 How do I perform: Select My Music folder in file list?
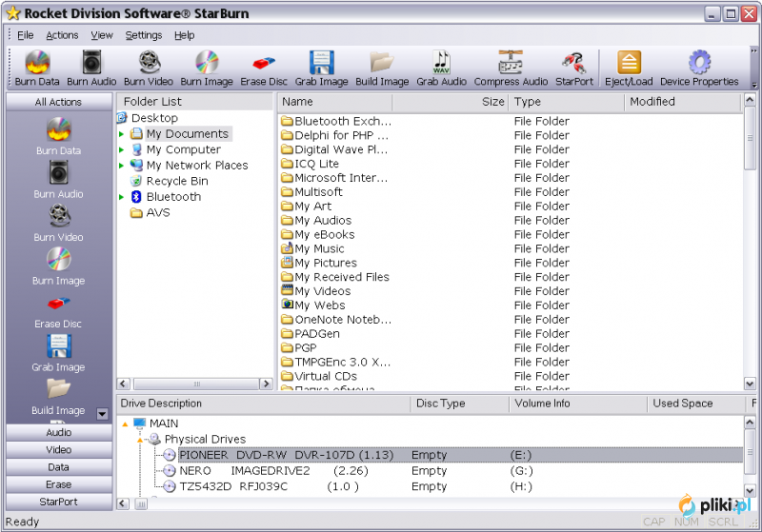[313, 248]
